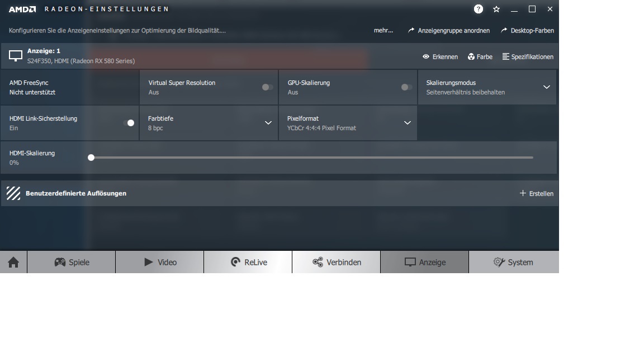The width and height of the screenshot is (644, 362).
Task: Click the gamepad icon in Spiele tab
Action: (x=60, y=262)
